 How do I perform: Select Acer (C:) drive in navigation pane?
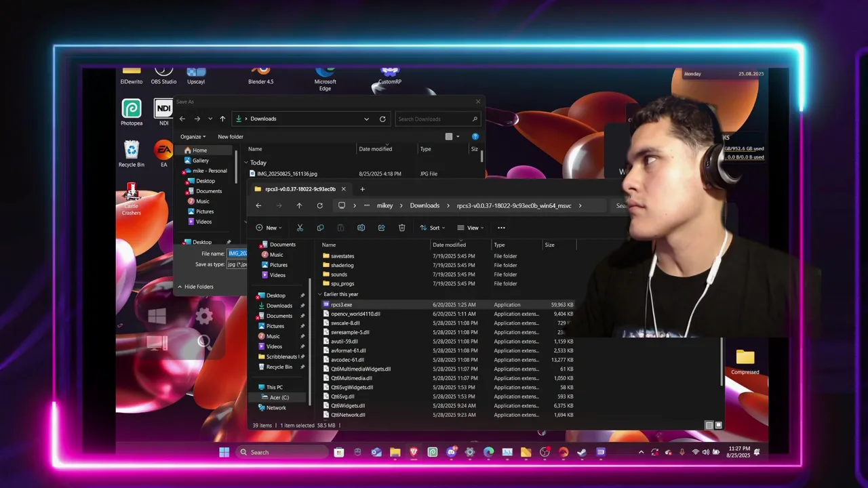[279, 397]
